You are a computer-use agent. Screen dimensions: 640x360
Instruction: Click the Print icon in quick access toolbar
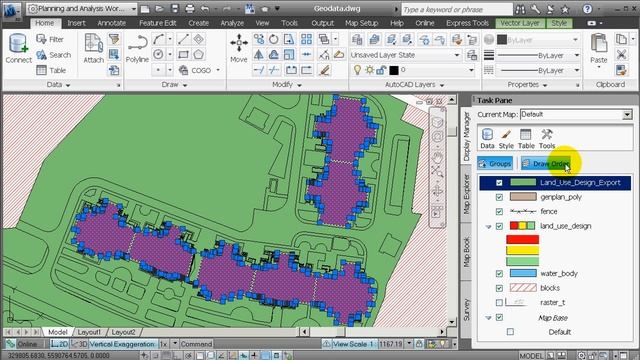tap(190, 9)
